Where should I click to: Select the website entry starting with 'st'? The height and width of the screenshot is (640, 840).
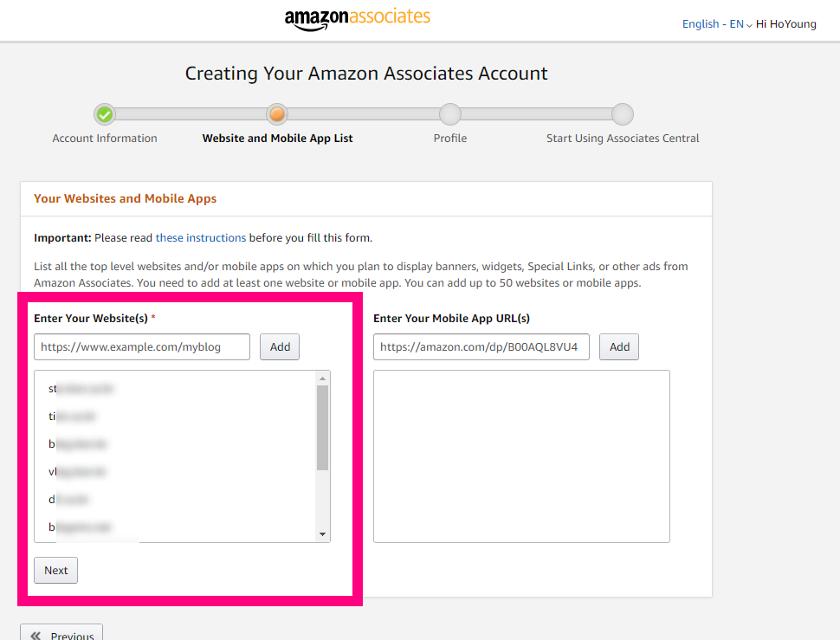point(81,389)
